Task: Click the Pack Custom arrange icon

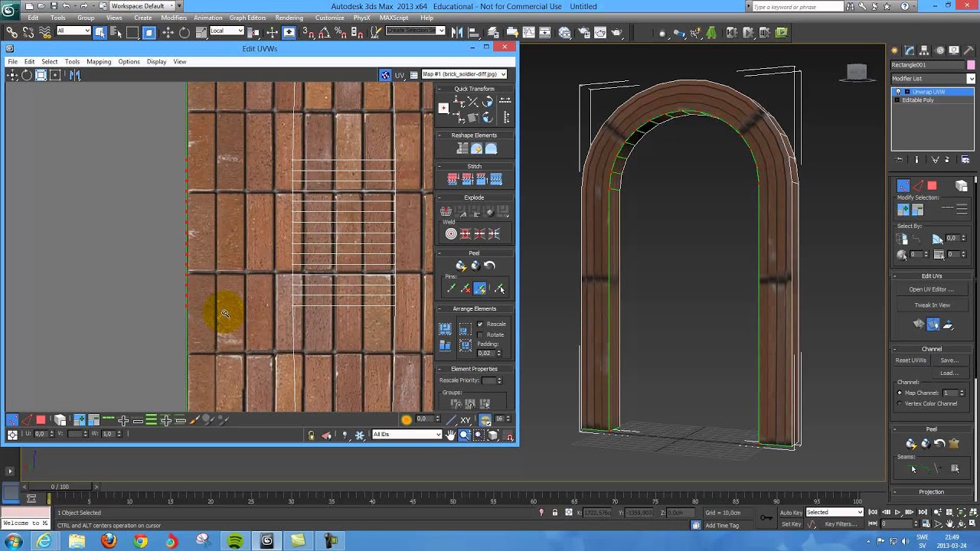Action: click(x=445, y=329)
